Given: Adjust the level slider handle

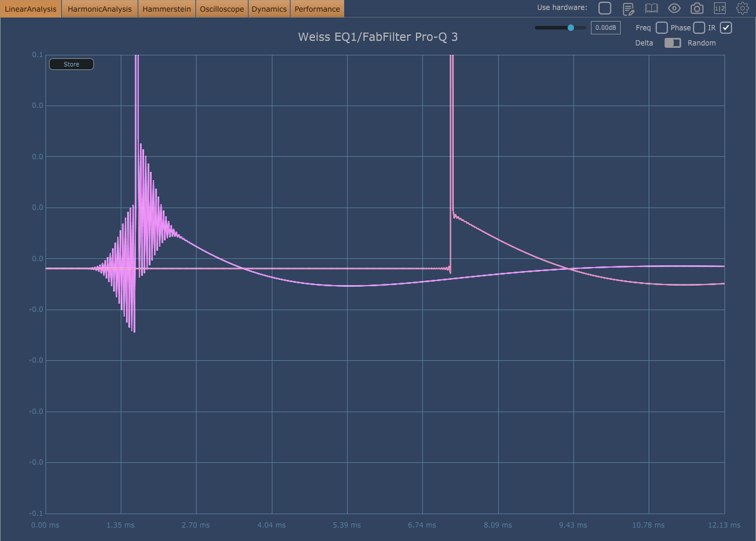Looking at the screenshot, I should pos(570,27).
